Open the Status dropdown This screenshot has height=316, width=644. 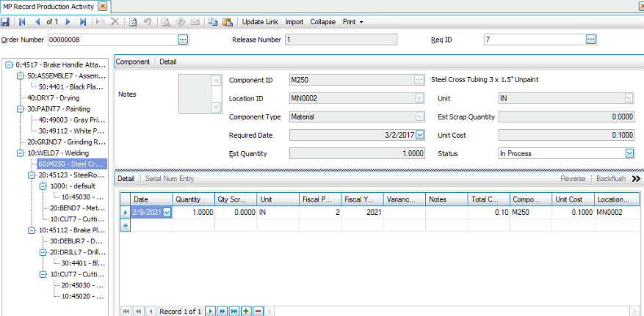[629, 154]
